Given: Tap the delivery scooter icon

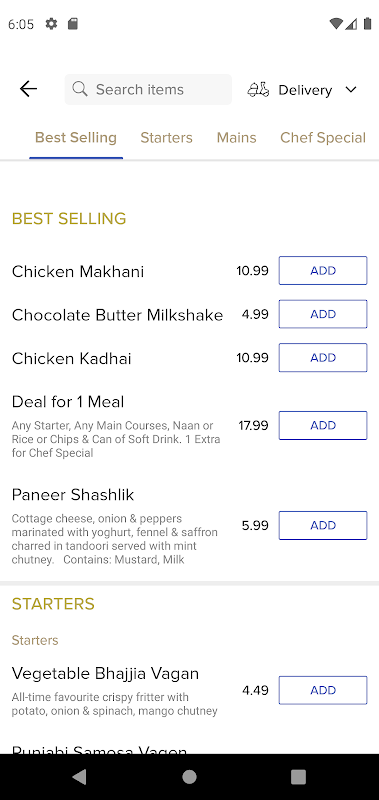Looking at the screenshot, I should tap(258, 90).
